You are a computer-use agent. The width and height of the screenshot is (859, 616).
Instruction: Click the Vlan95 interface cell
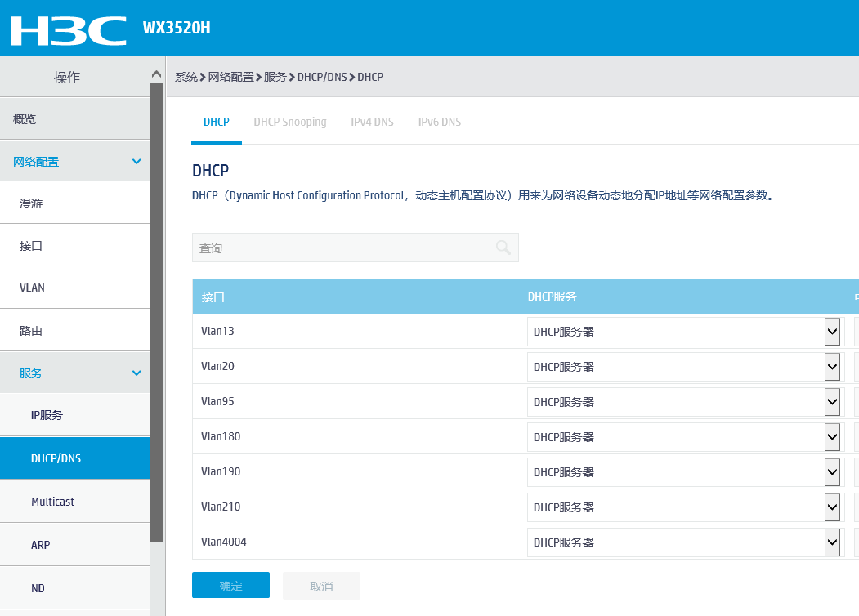tap(217, 401)
